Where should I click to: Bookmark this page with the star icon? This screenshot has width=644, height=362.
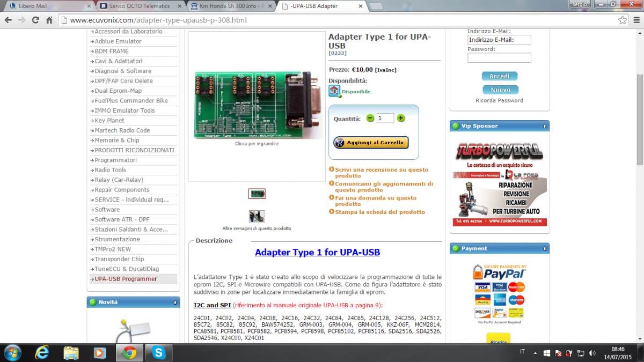(x=622, y=20)
